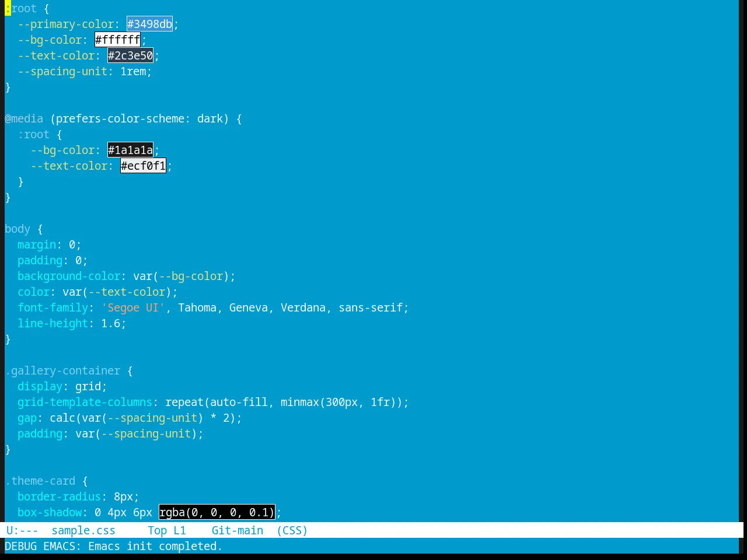Place cursor on --bg-color in first :root
This screenshot has height=560, width=747.
tap(50, 40)
